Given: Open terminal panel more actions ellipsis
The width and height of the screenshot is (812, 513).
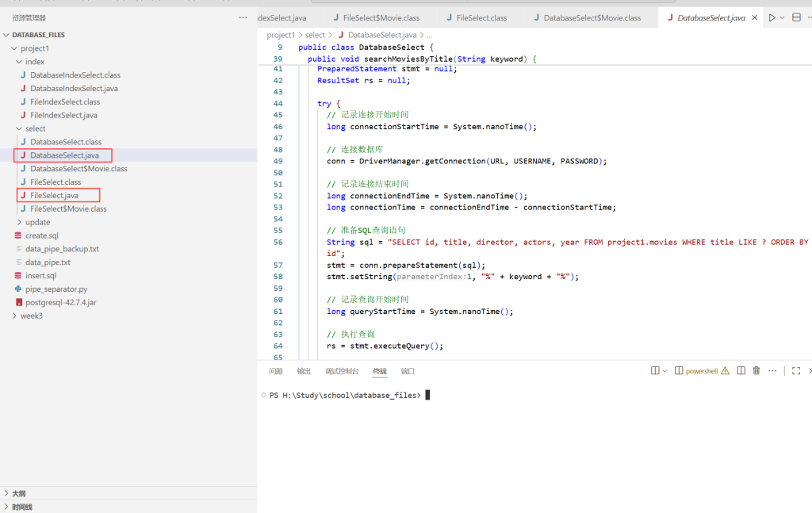Looking at the screenshot, I should [772, 370].
